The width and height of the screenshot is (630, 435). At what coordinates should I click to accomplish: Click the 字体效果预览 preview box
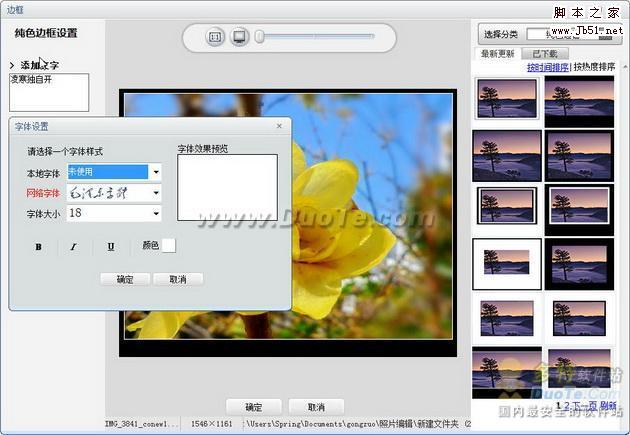tap(227, 188)
